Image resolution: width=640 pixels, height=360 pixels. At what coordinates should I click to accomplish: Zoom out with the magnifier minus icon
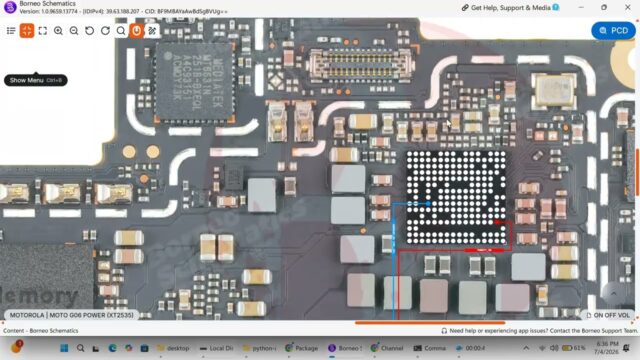tap(74, 31)
